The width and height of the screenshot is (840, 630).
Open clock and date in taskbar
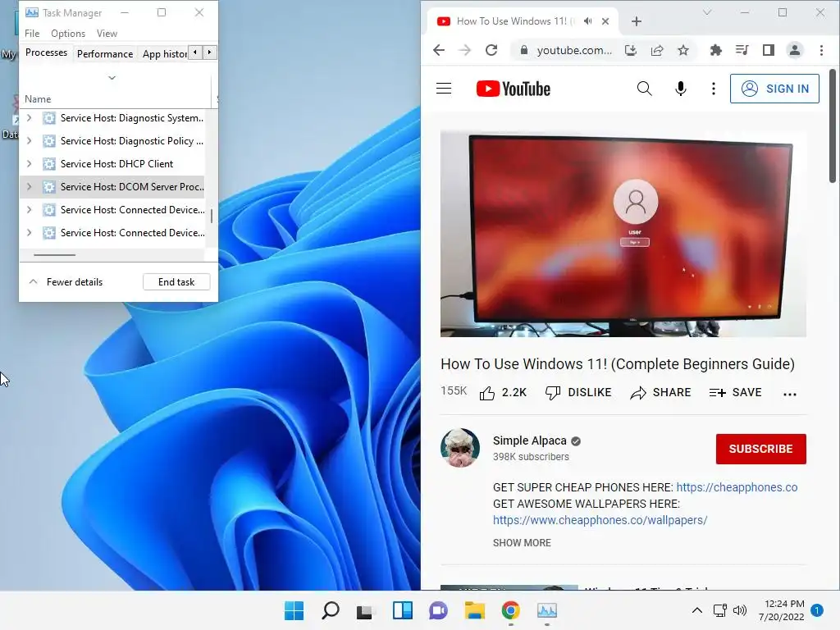click(x=781, y=610)
